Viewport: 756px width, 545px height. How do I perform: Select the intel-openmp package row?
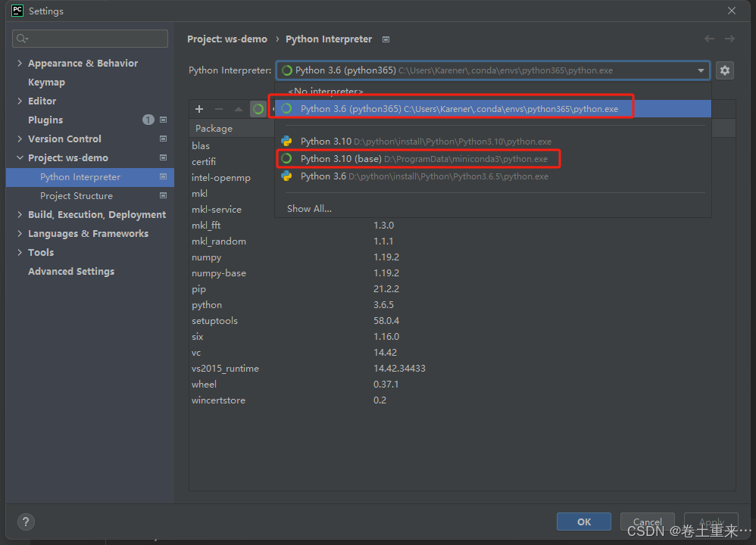[232, 177]
